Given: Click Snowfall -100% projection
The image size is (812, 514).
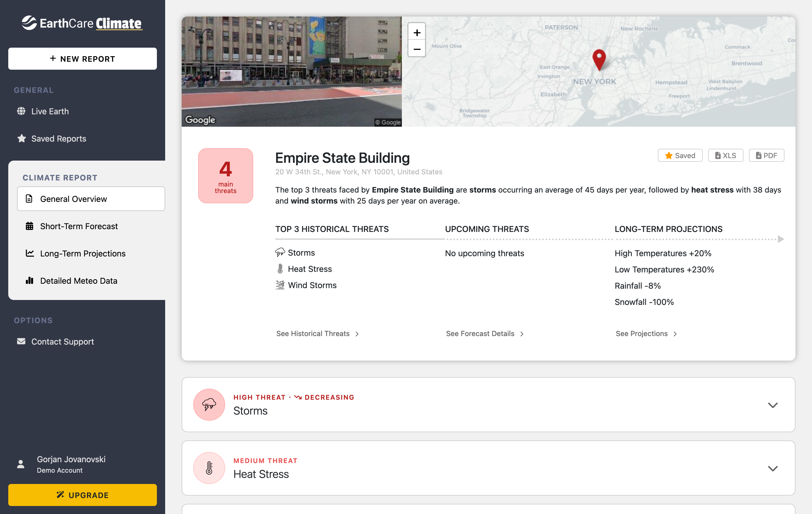Looking at the screenshot, I should (x=644, y=302).
